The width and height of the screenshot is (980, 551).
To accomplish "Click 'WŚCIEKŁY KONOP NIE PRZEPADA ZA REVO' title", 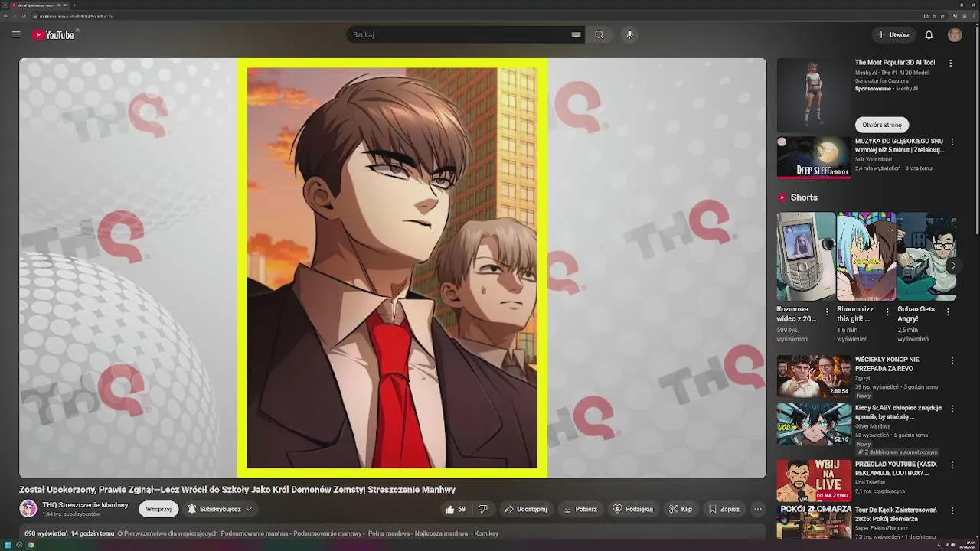I will tap(887, 364).
